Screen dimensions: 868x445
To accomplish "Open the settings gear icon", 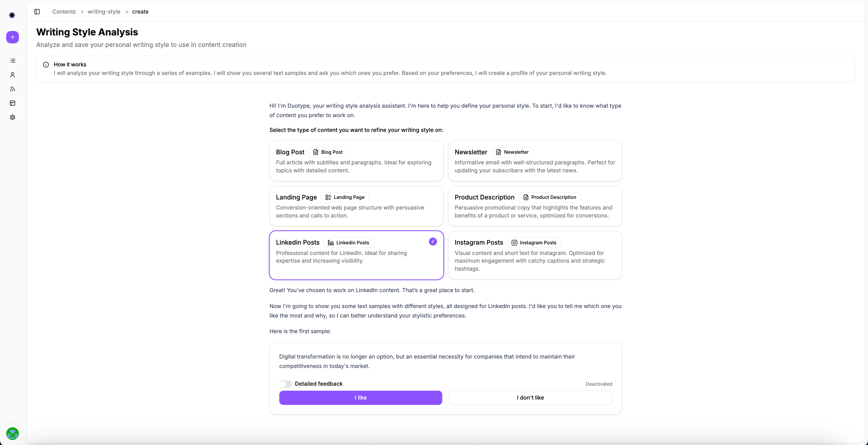I will (12, 117).
